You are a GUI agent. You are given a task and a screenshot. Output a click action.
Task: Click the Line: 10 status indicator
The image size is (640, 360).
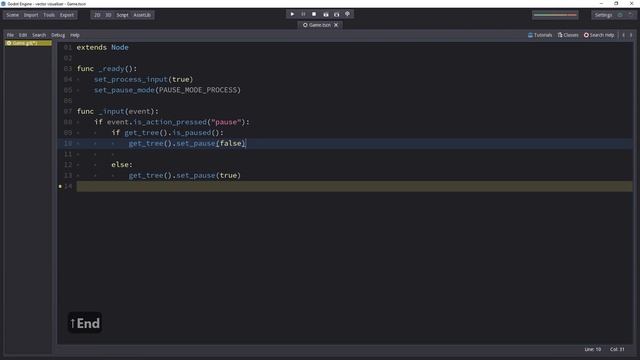[592, 349]
